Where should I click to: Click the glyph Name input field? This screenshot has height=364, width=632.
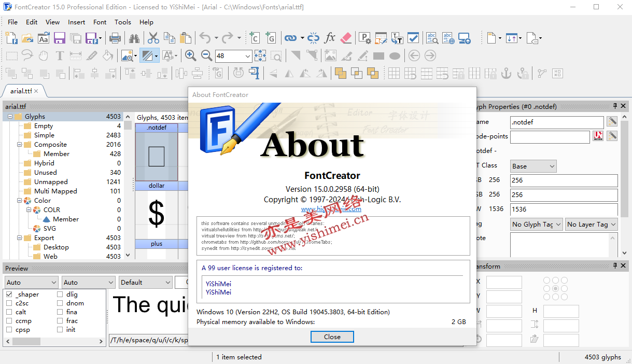click(x=557, y=122)
